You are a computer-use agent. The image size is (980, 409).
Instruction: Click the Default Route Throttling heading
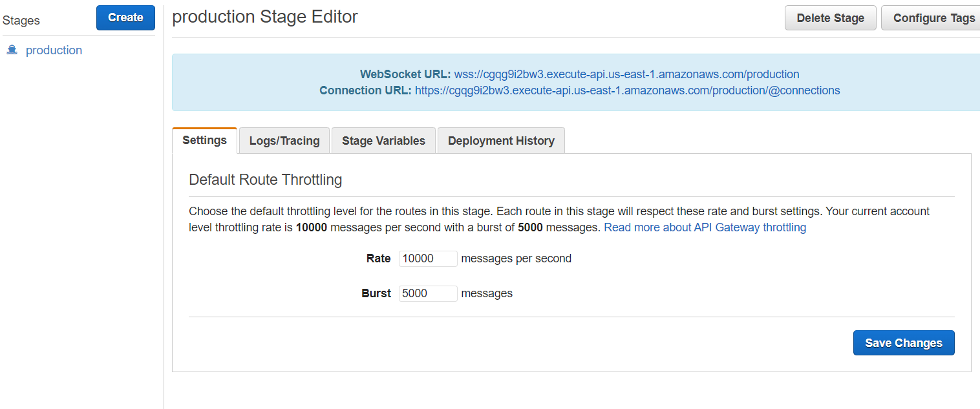265,180
